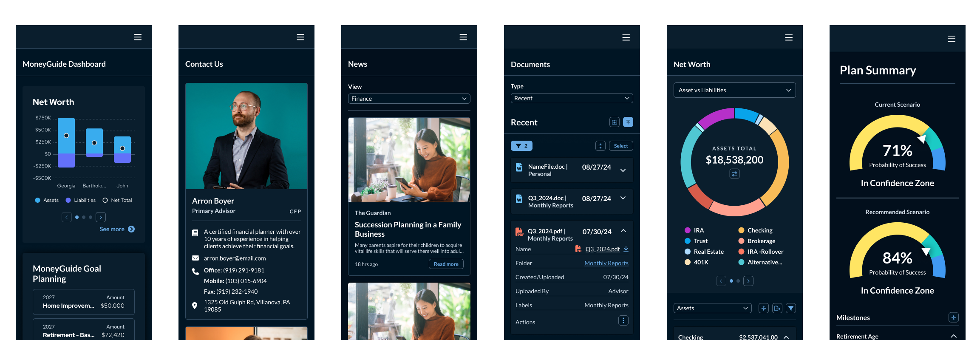This screenshot has height=340, width=980.
Task: Open the Assets dropdown below the donut chart
Action: tap(713, 308)
